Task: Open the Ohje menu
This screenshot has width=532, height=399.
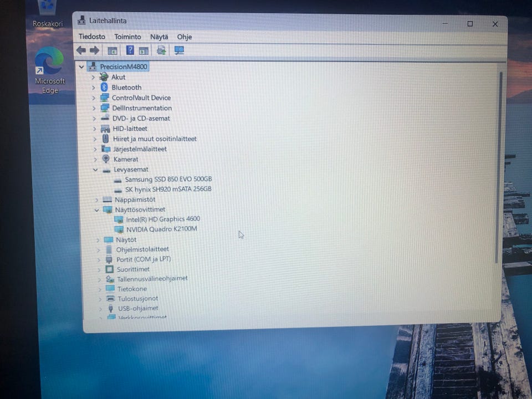Action: coord(184,37)
